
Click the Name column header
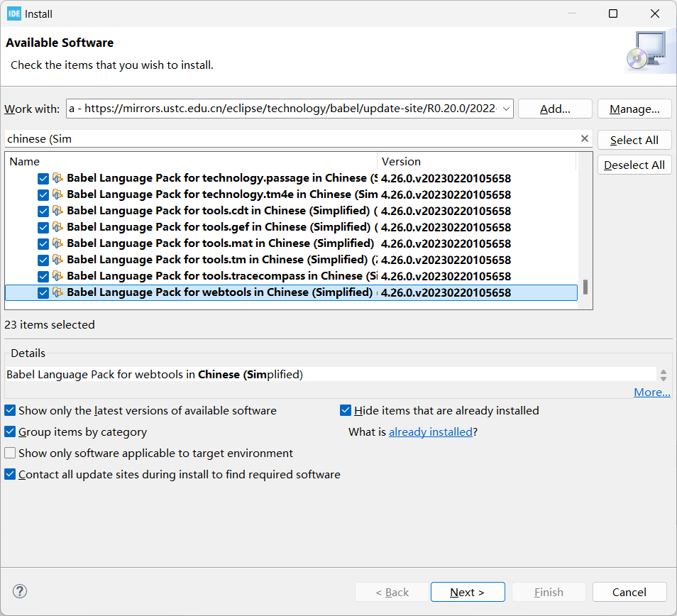point(192,161)
